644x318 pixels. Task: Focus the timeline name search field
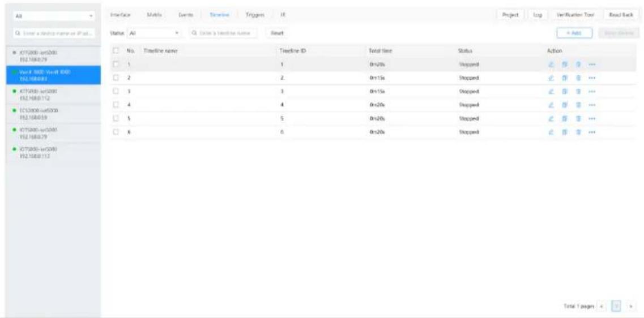click(224, 33)
